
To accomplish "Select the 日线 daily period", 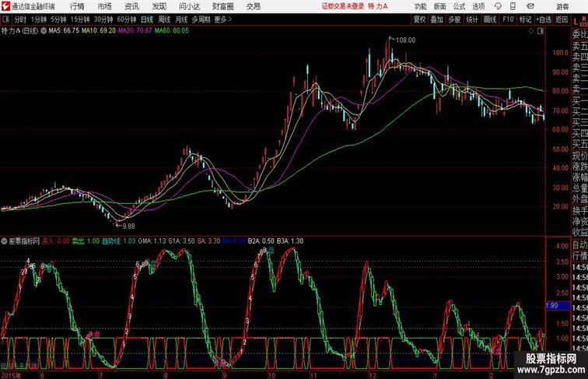I will [x=147, y=19].
